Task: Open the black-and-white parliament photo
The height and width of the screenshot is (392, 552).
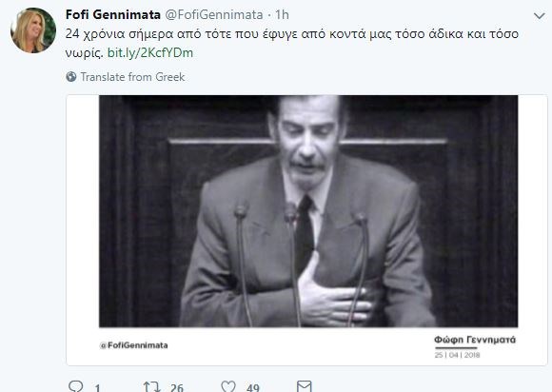Action: point(308,211)
